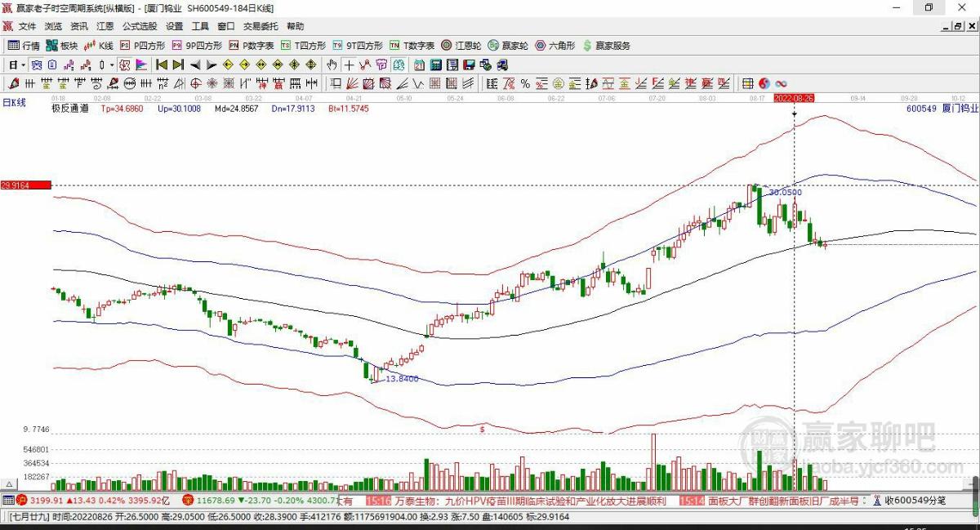Click the Bt=11.5745 indicator value
This screenshot has height=530, width=980.
349,108
